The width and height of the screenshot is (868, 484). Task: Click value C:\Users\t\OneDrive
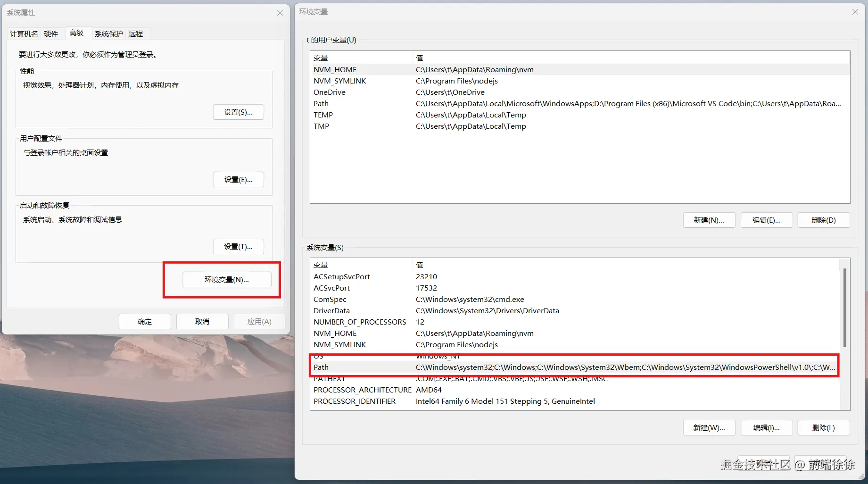point(450,92)
